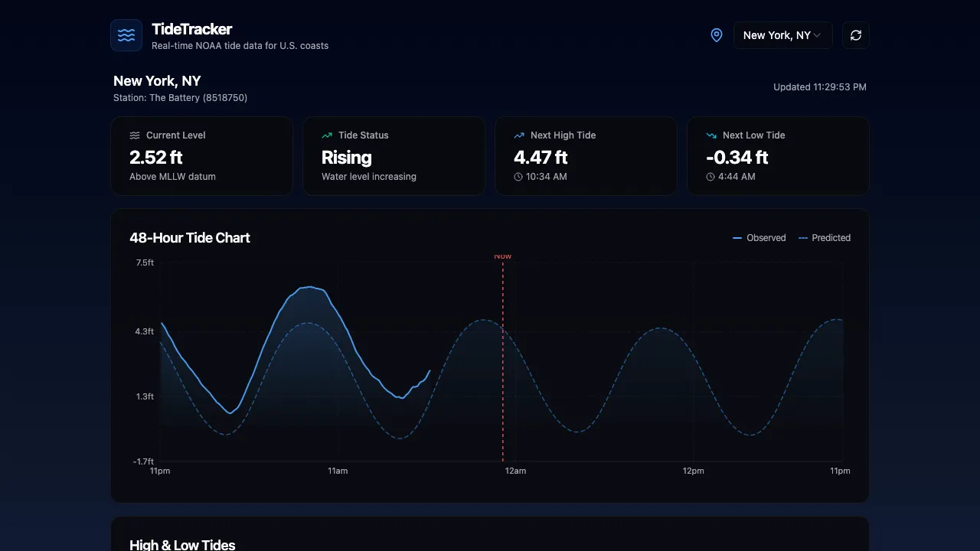Click the TideTracker waves logo icon

tap(126, 34)
